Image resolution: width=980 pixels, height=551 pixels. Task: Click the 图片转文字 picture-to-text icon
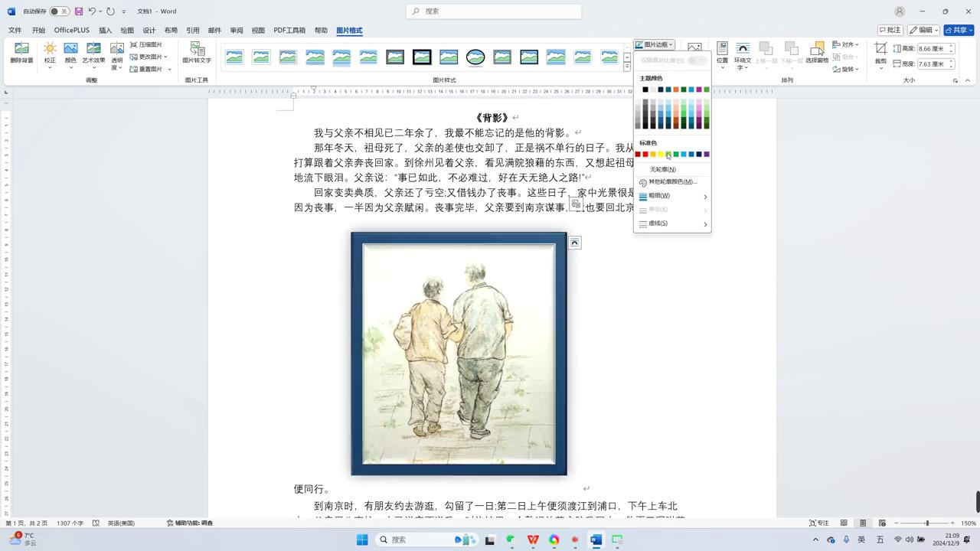click(x=197, y=52)
